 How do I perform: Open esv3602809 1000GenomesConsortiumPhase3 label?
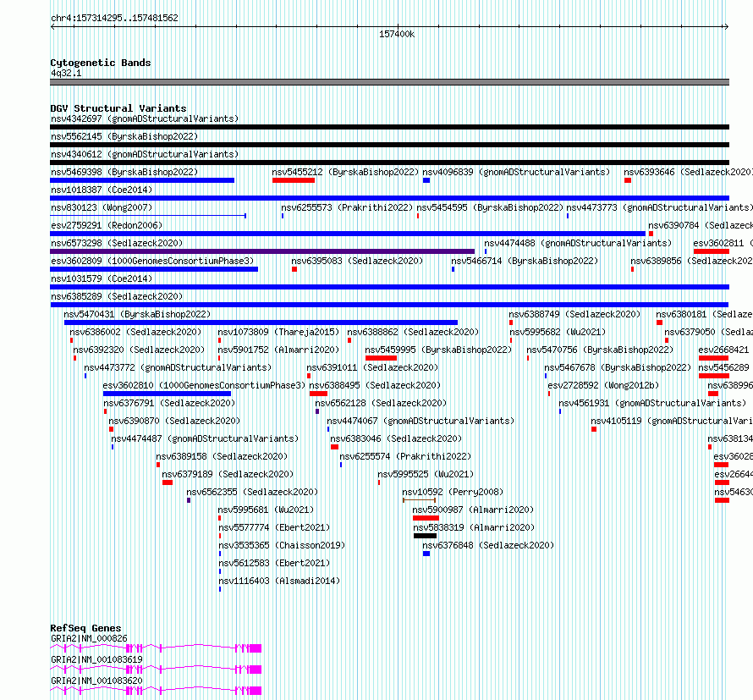coord(152,261)
